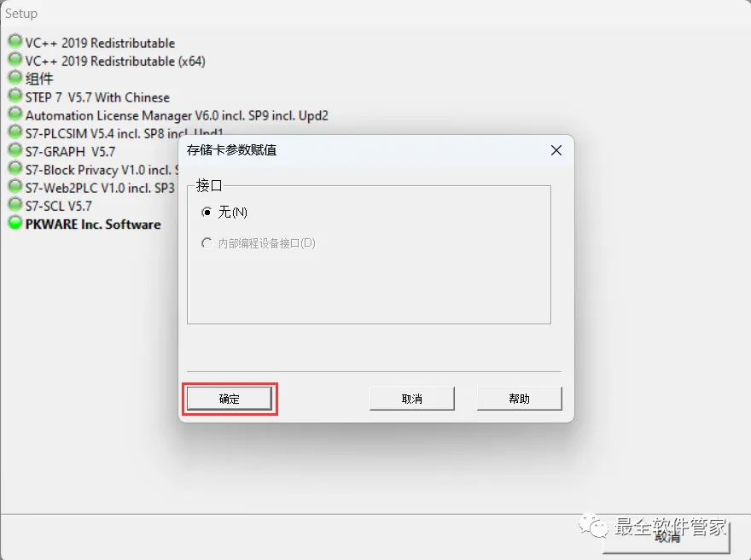Click green status icon beside VC++ 2019 Redistributable
The image size is (751, 560).
tap(15, 41)
